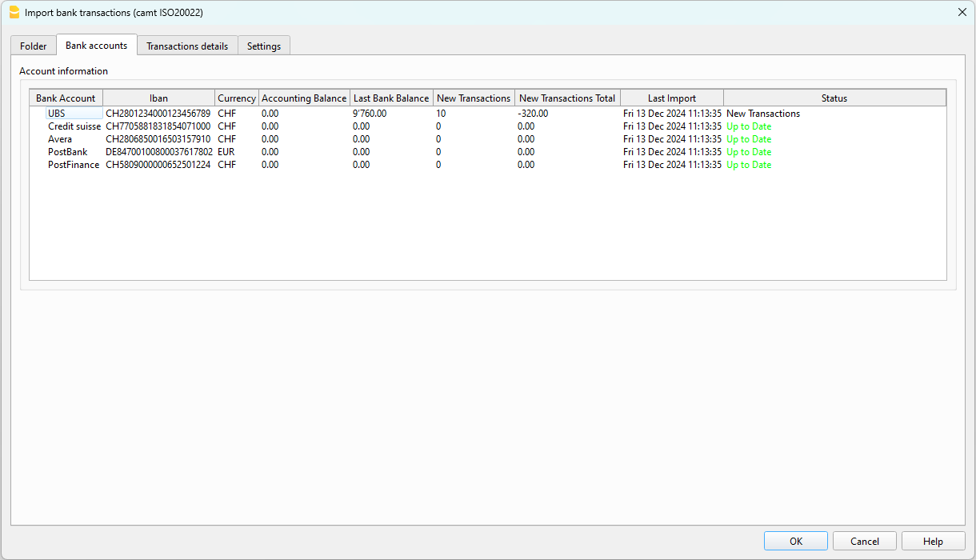Screen dimensions: 976x560
Task: Confirm import with the OK button
Action: (x=795, y=542)
